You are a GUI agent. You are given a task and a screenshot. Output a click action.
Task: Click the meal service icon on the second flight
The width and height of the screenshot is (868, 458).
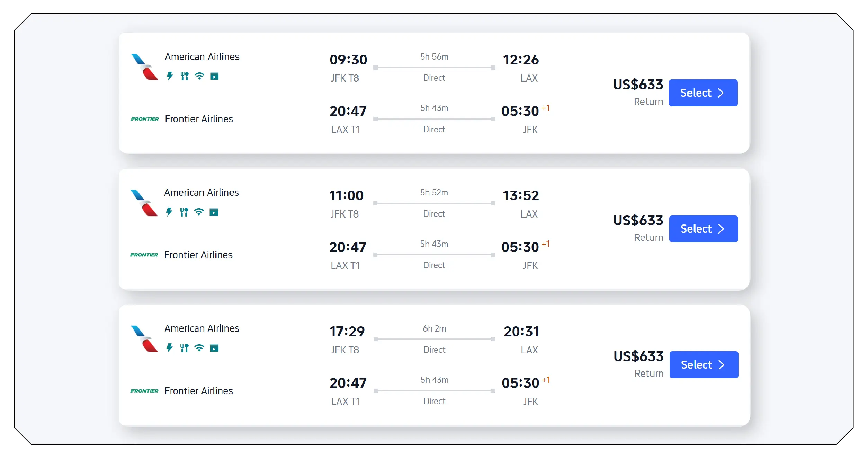(184, 212)
